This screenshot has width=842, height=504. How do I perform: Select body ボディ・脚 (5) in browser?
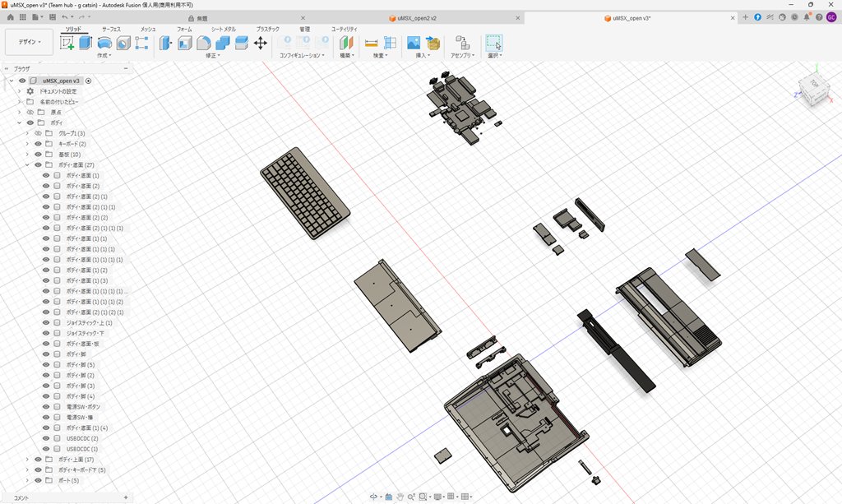coord(80,365)
